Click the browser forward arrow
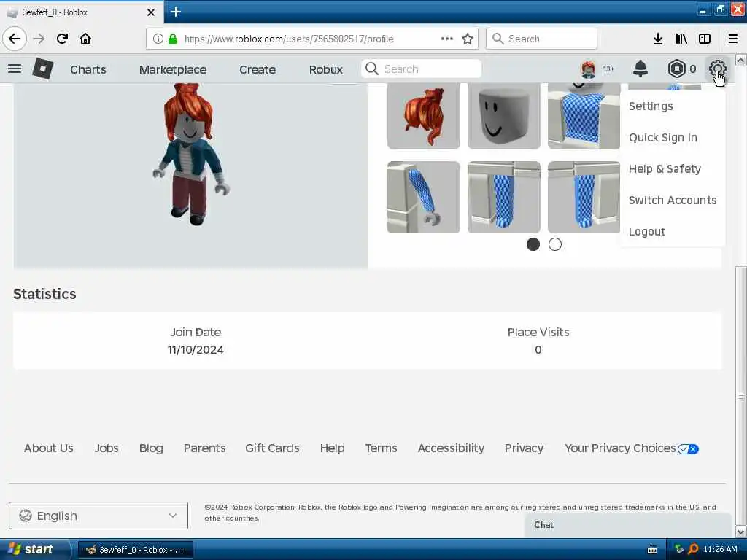Image resolution: width=747 pixels, height=560 pixels. pyautogui.click(x=39, y=39)
